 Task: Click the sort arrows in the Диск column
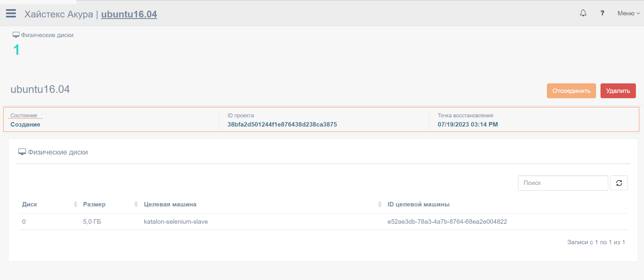(x=75, y=204)
